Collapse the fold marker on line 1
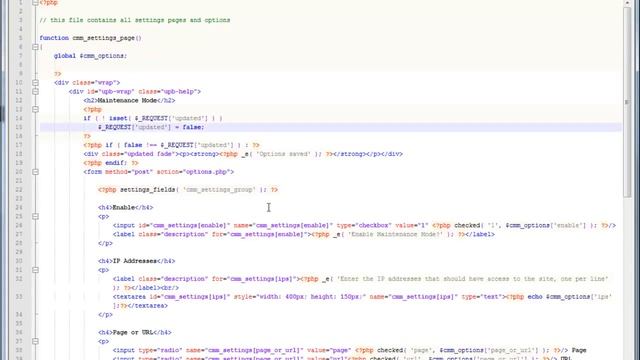 [36, 2]
